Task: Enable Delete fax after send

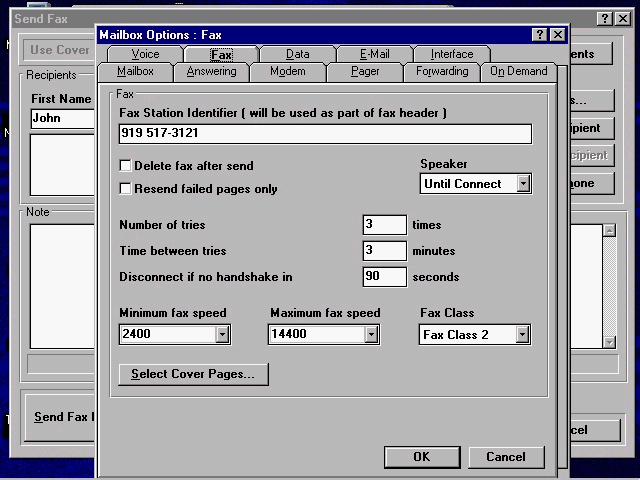Action: 126,166
